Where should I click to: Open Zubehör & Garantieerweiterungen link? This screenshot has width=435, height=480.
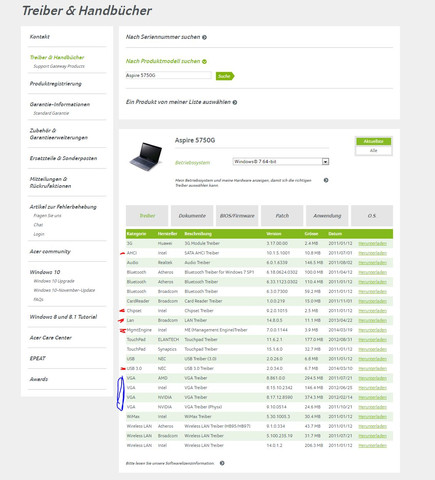pyautogui.click(x=59, y=134)
